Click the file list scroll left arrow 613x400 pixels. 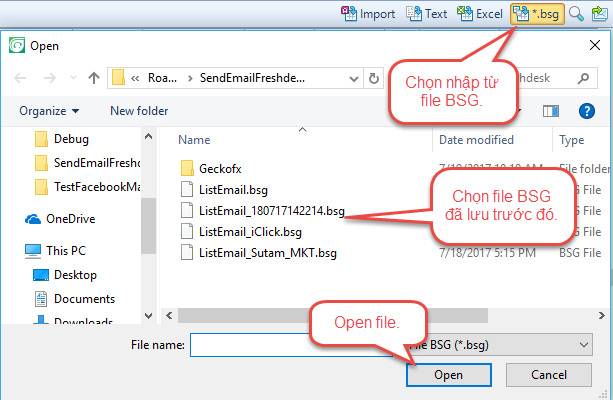point(169,316)
